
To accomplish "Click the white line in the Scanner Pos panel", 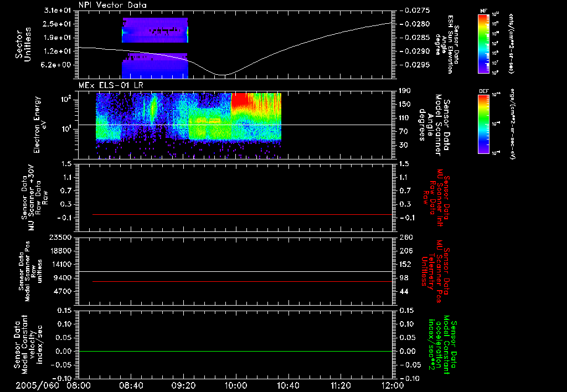I will (235, 272).
